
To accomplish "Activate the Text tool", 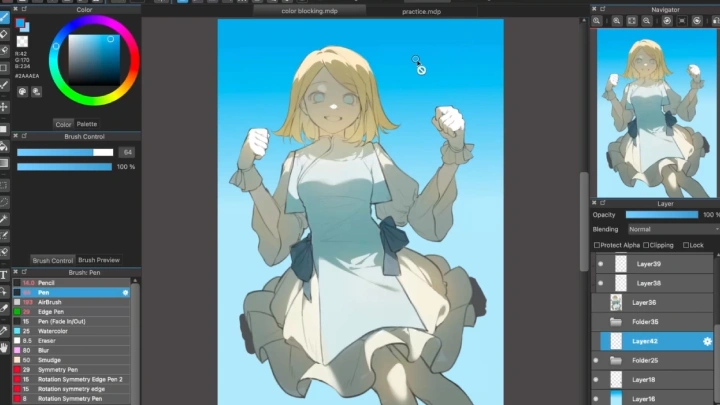I will click(5, 274).
